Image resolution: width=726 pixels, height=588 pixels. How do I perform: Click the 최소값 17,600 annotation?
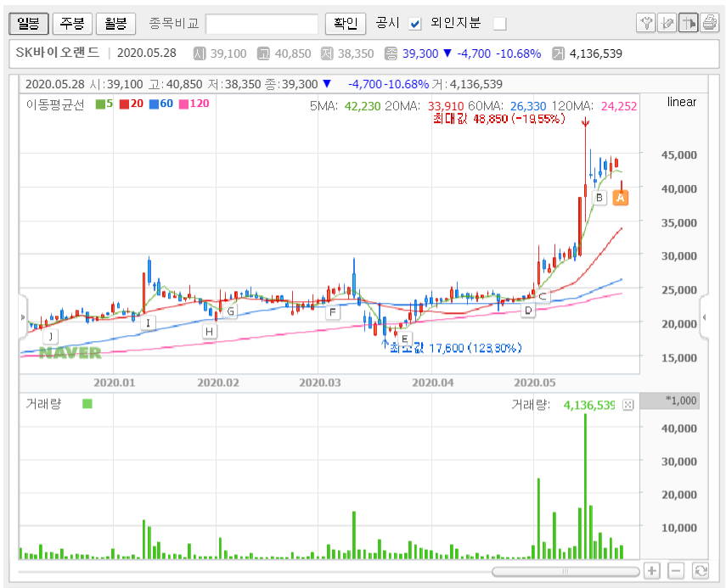456,348
